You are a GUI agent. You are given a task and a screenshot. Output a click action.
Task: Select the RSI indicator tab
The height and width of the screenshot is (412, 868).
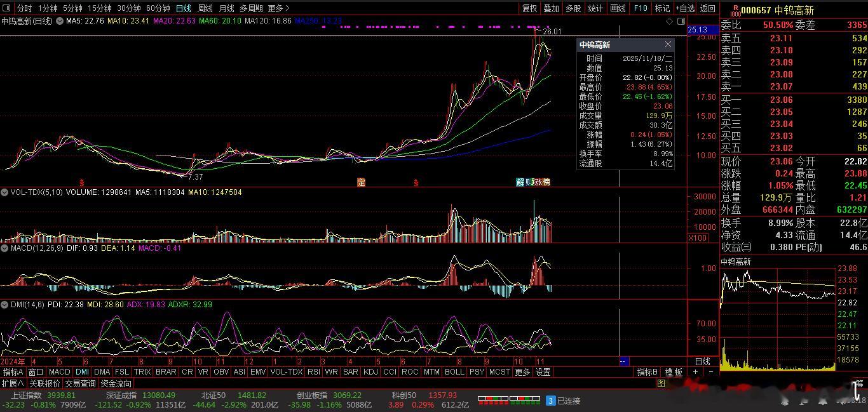coord(313,372)
